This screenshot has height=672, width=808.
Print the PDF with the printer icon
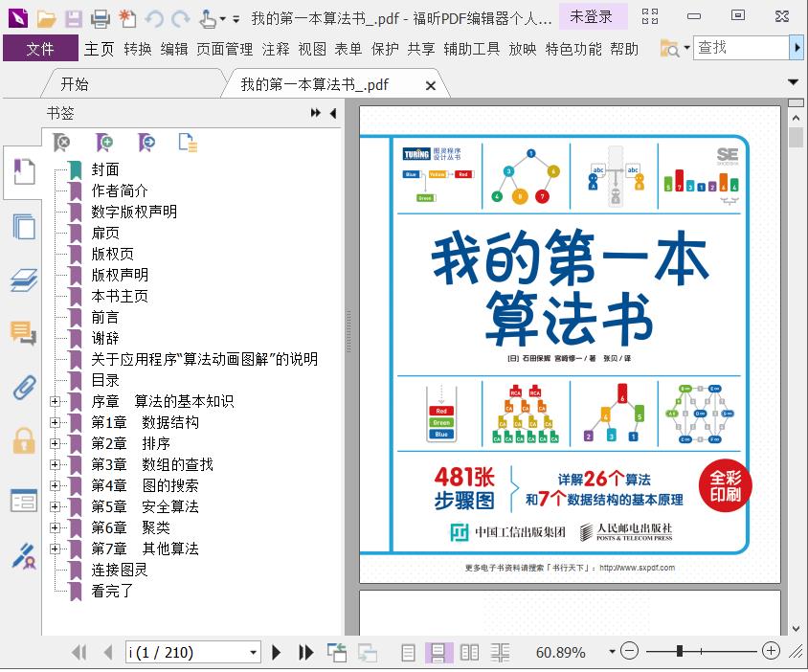click(x=100, y=19)
